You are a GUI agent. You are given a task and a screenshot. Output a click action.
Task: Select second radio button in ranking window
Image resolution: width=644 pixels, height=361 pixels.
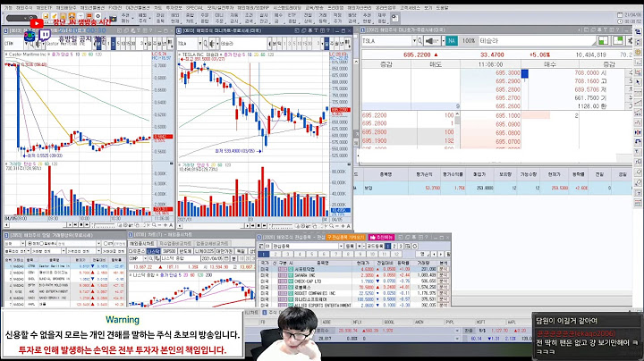click(41, 243)
